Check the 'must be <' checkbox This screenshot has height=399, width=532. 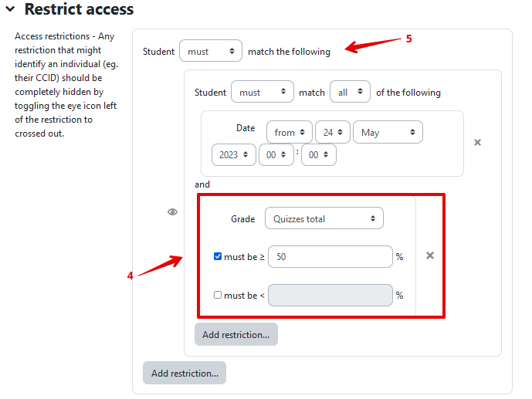(x=218, y=295)
